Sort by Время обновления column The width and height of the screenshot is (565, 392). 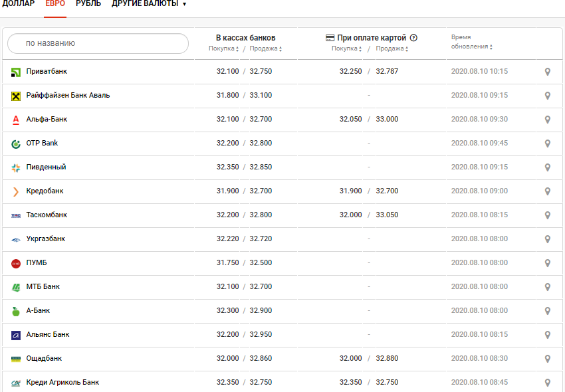[x=472, y=42]
